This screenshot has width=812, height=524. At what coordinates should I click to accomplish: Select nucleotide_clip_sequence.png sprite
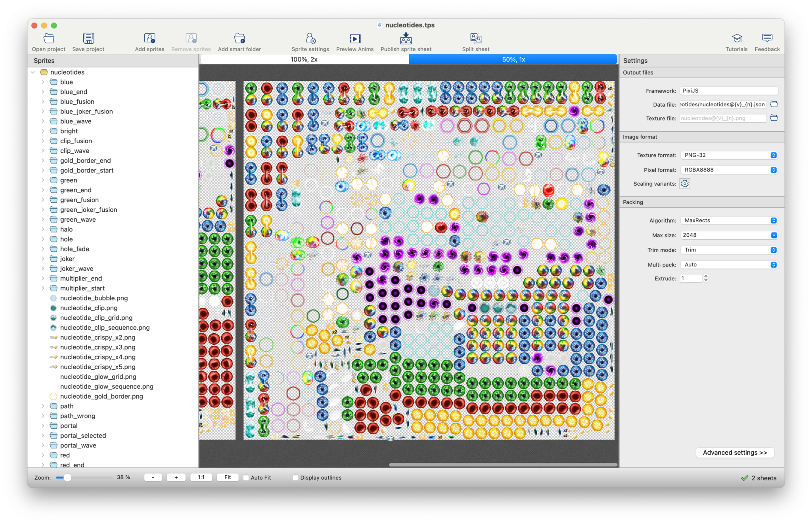tap(105, 328)
